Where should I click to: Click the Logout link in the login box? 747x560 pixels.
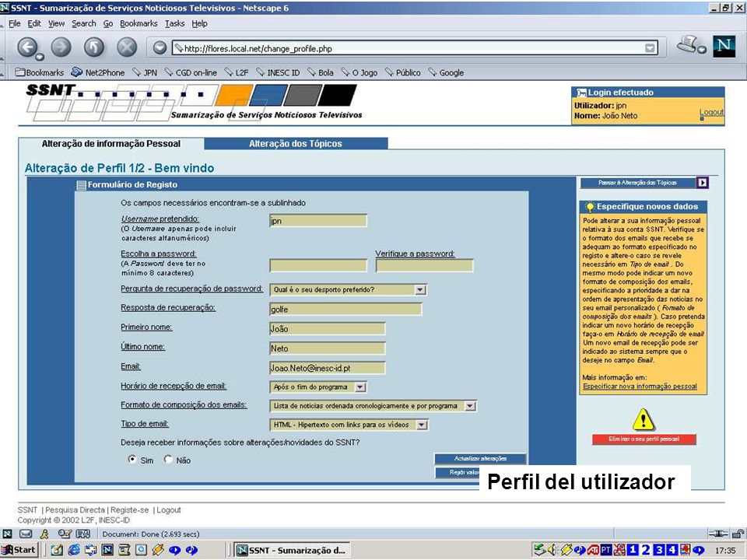click(711, 112)
